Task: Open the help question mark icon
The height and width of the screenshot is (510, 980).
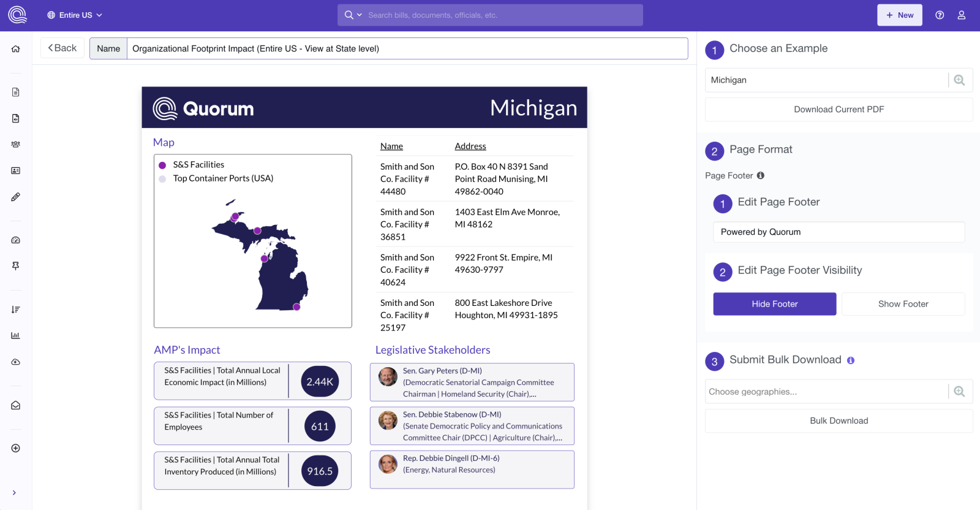Action: [x=940, y=15]
